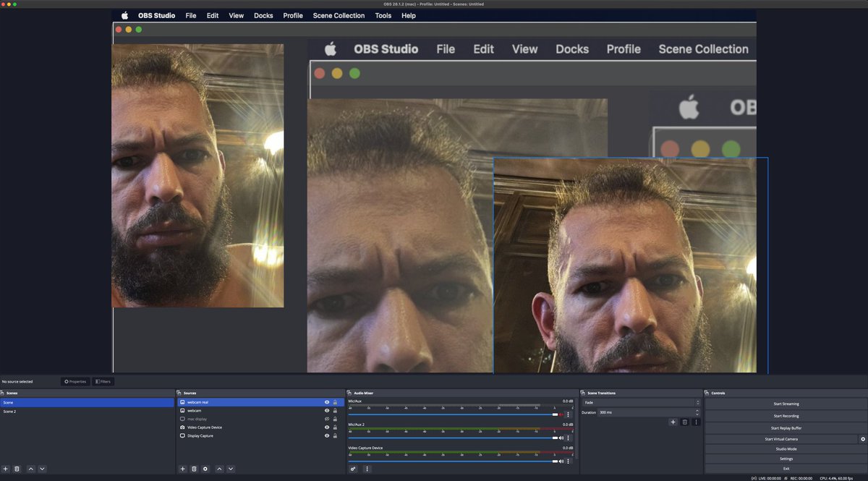Open the Add Source plus icon
This screenshot has height=481, width=868.
click(x=183, y=469)
